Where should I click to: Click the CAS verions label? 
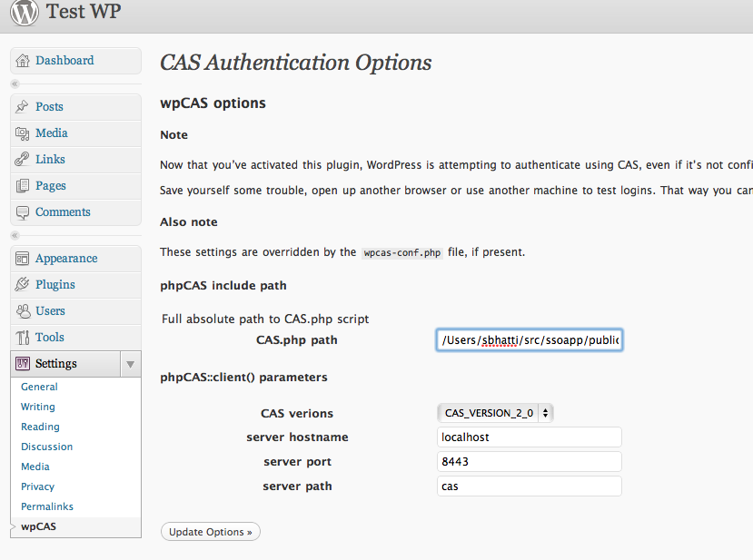click(x=297, y=414)
